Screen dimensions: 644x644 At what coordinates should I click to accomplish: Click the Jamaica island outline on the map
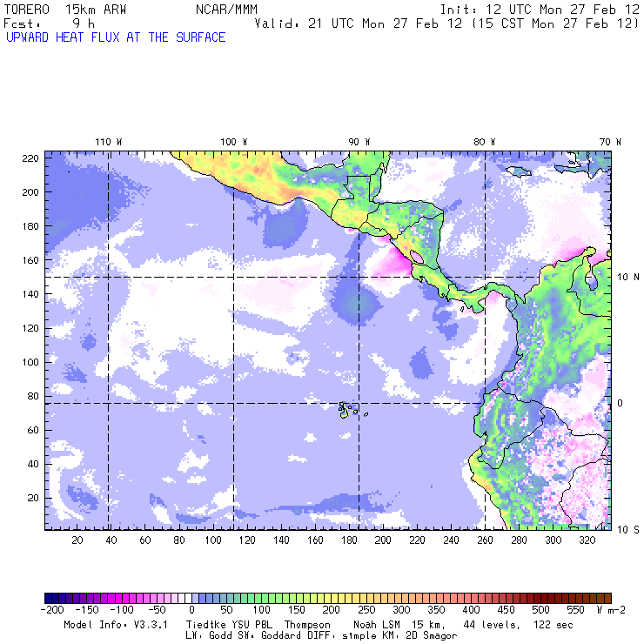click(x=520, y=171)
